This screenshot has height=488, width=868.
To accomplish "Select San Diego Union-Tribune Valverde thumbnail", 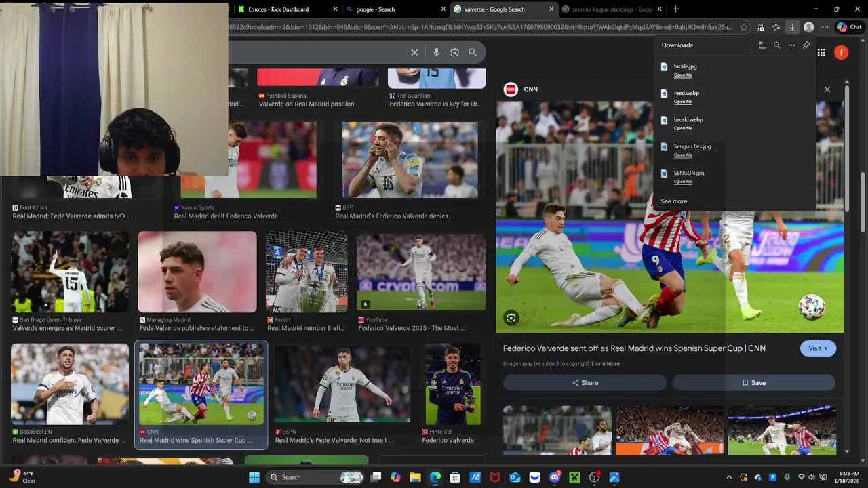I will click(70, 272).
